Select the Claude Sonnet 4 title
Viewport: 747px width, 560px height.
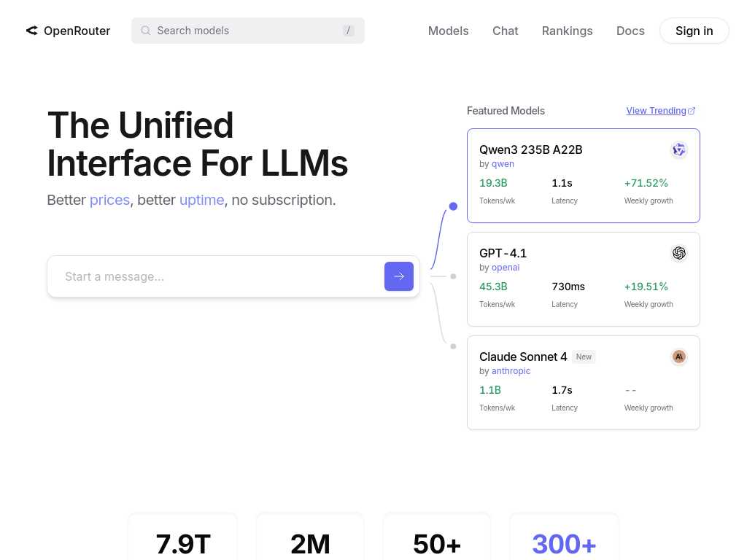pyautogui.click(x=523, y=357)
